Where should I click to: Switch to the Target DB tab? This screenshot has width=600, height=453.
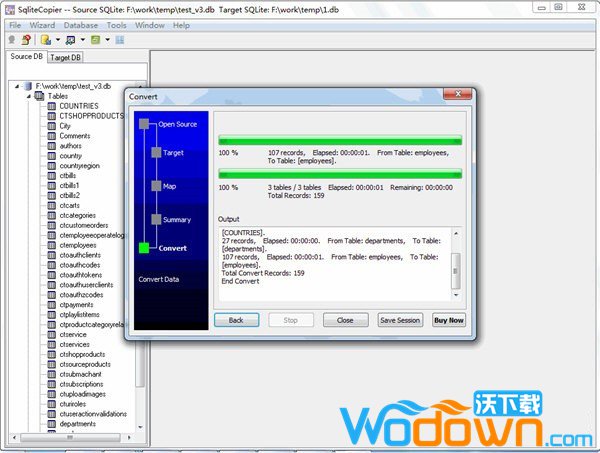tap(67, 57)
